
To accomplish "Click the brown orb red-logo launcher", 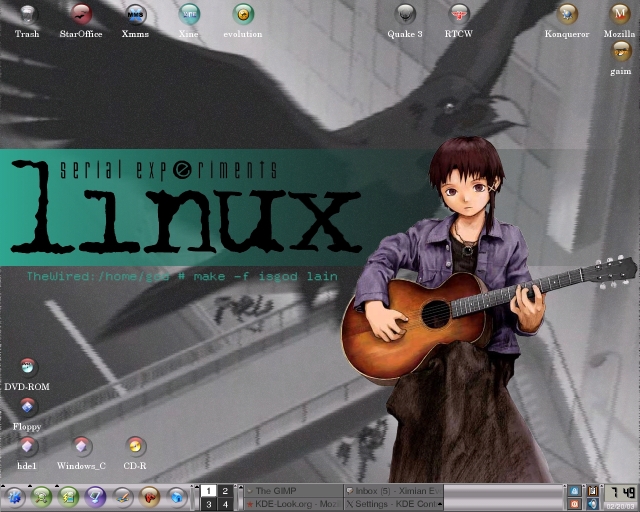I will click(x=149, y=497).
